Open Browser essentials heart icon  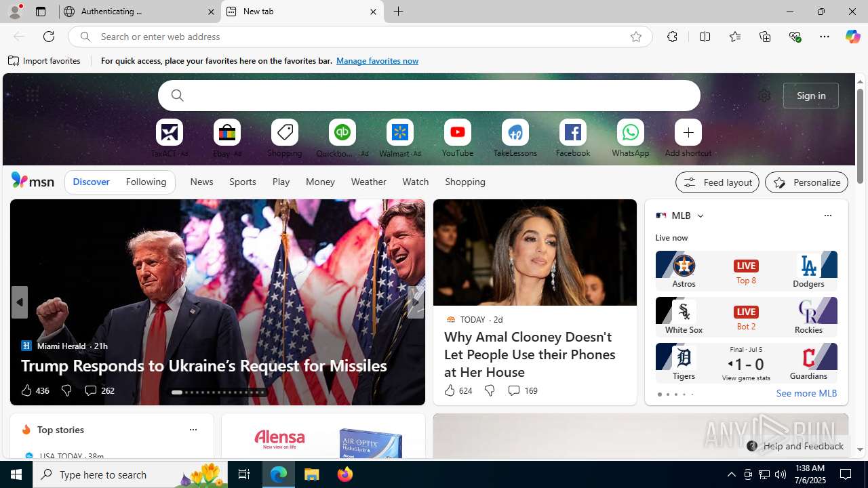(x=795, y=37)
